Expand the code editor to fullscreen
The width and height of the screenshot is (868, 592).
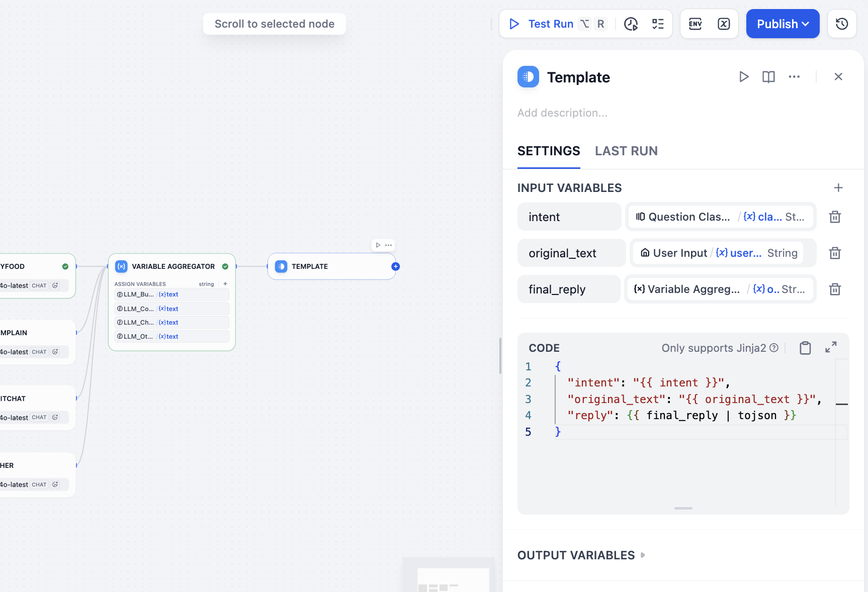pyautogui.click(x=831, y=347)
